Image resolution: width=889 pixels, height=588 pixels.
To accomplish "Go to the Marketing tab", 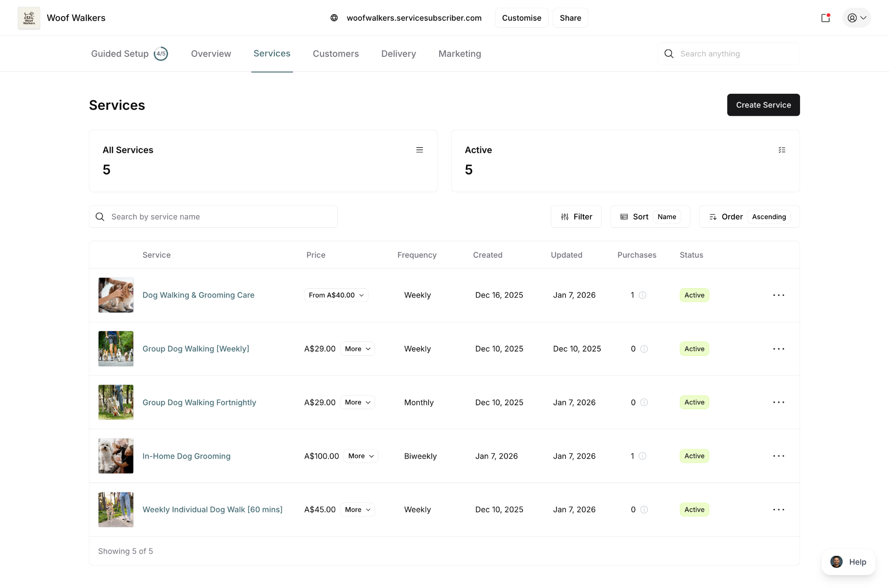I will [459, 54].
